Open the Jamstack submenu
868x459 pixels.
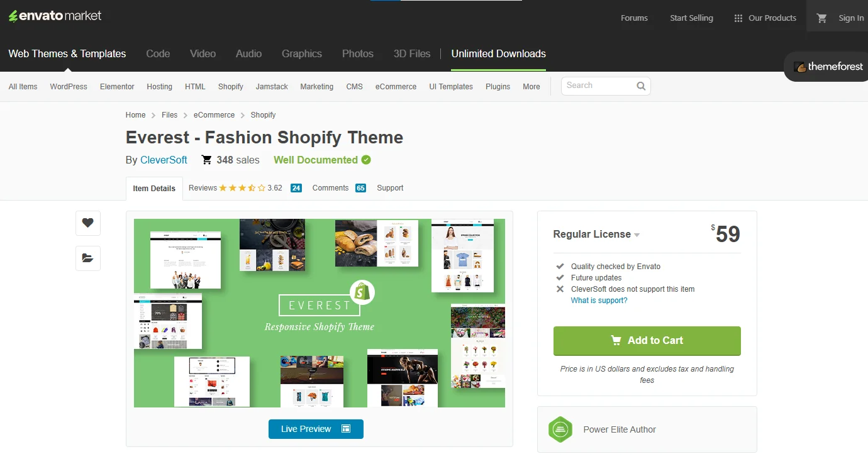click(x=272, y=87)
